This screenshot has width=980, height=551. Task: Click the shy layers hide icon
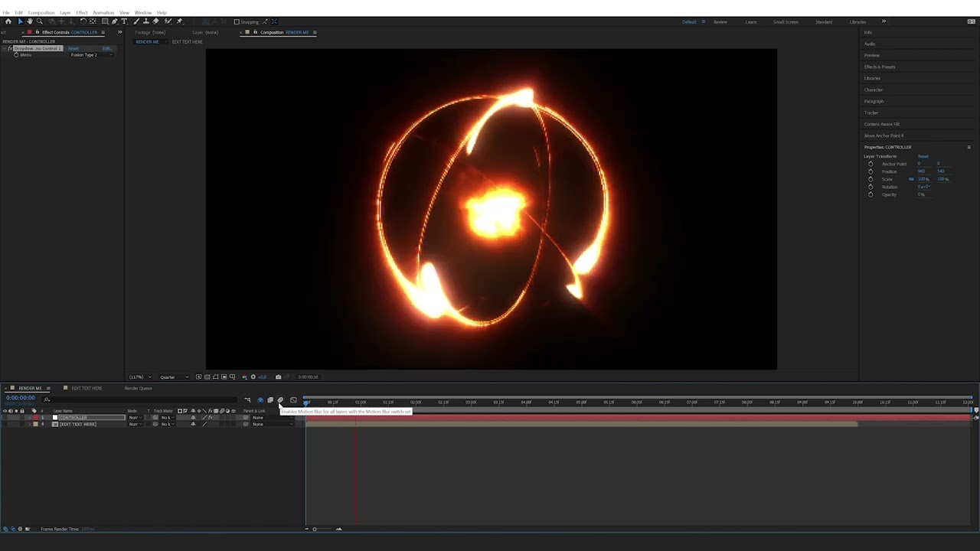[x=260, y=400]
